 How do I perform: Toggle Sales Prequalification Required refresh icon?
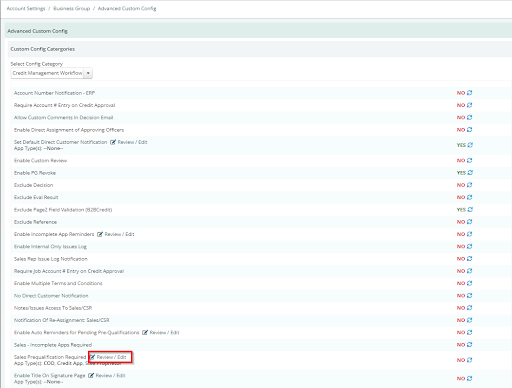pos(469,360)
